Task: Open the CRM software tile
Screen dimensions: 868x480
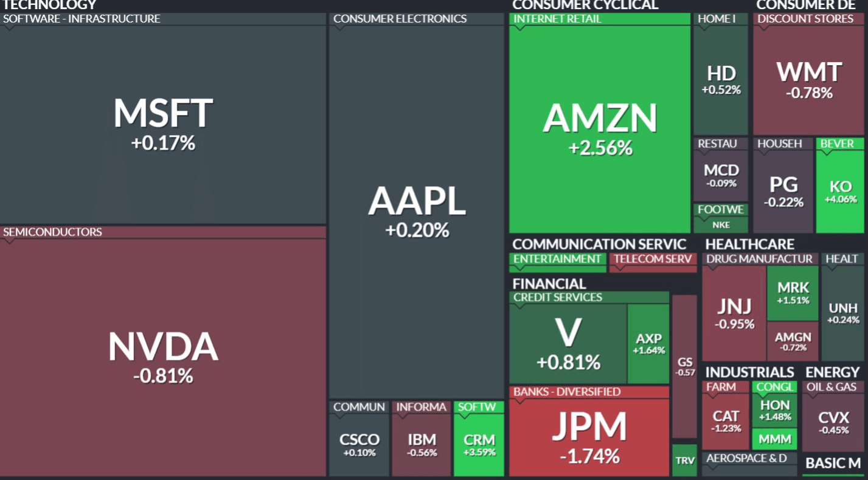Action: [x=479, y=445]
